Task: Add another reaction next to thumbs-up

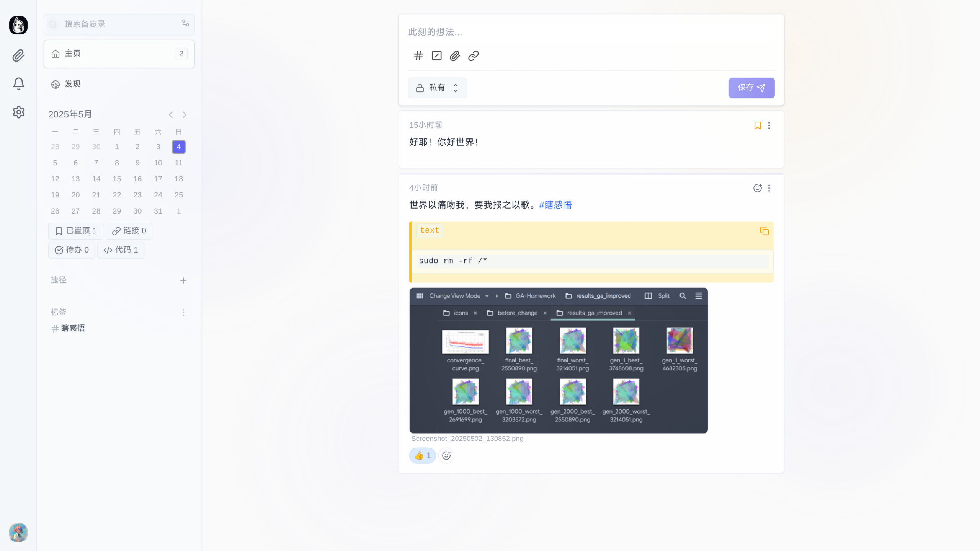Action: point(446,455)
